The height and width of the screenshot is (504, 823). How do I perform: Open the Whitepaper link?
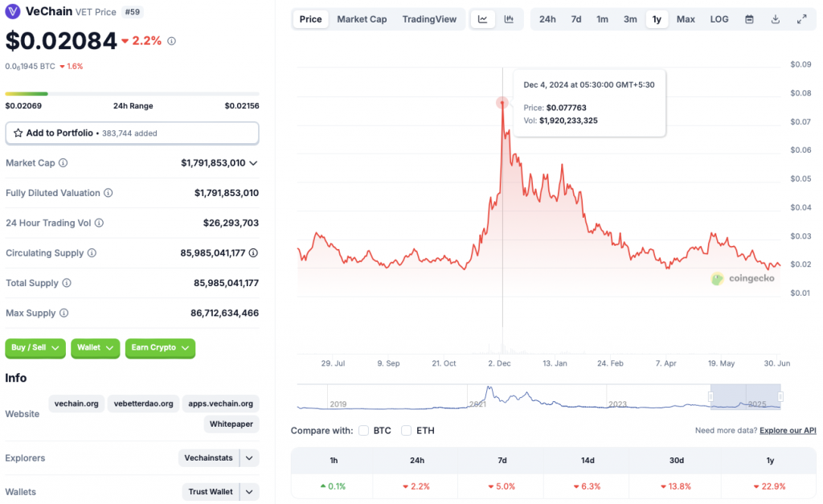tap(231, 424)
